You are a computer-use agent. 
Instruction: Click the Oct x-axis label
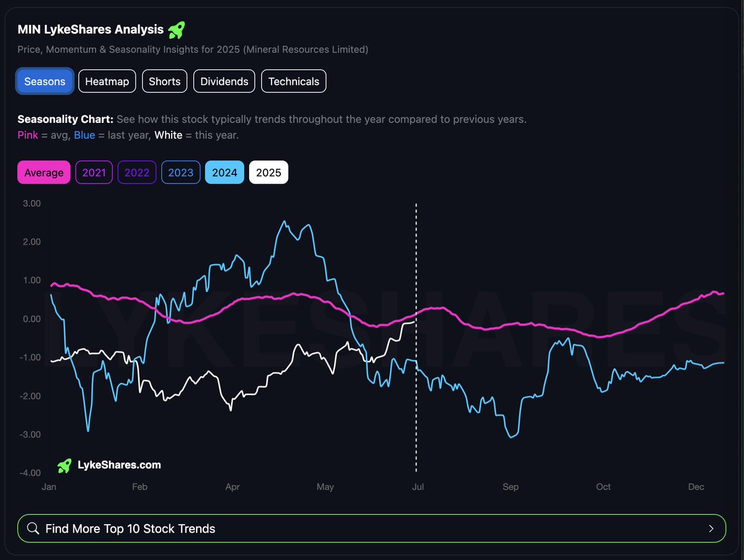603,487
